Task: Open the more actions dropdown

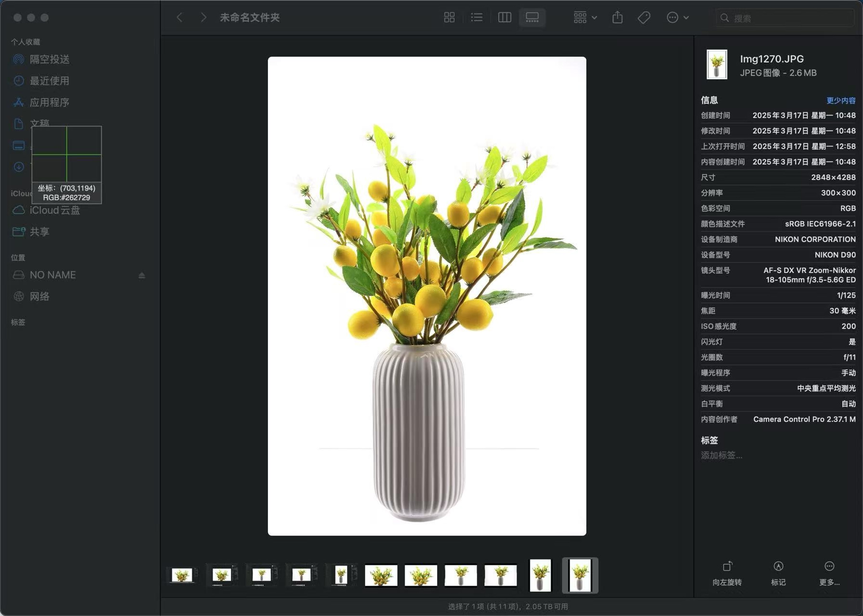Action: tap(677, 18)
